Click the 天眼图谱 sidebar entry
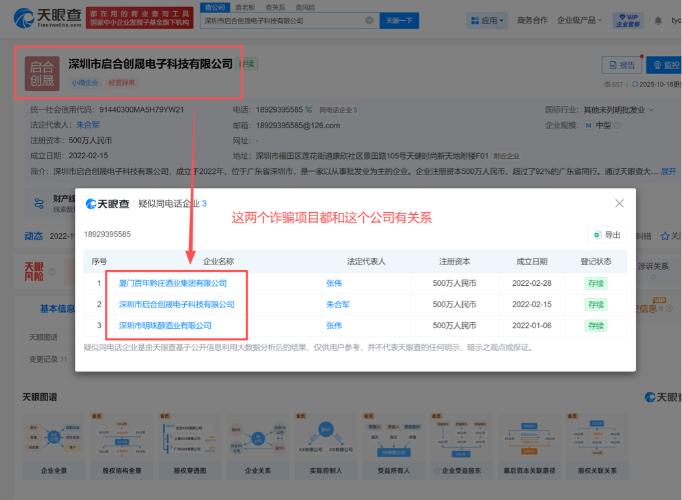 [x=43, y=337]
